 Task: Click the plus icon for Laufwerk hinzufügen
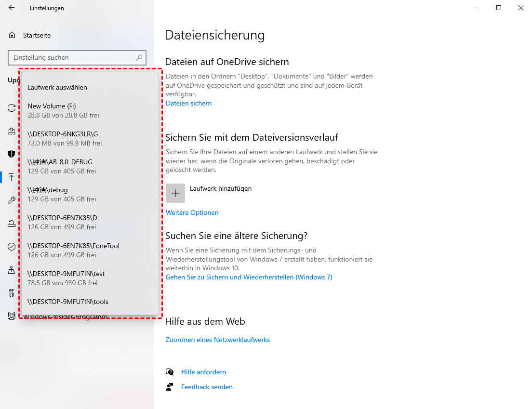(175, 193)
